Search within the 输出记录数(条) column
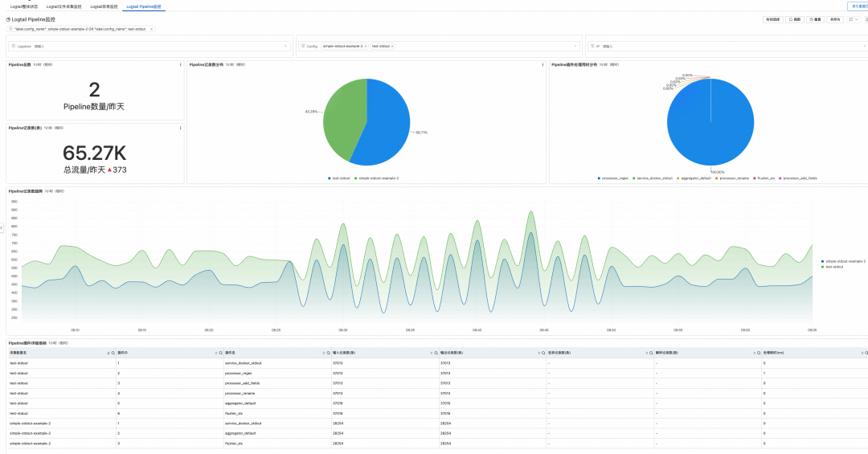 click(543, 353)
